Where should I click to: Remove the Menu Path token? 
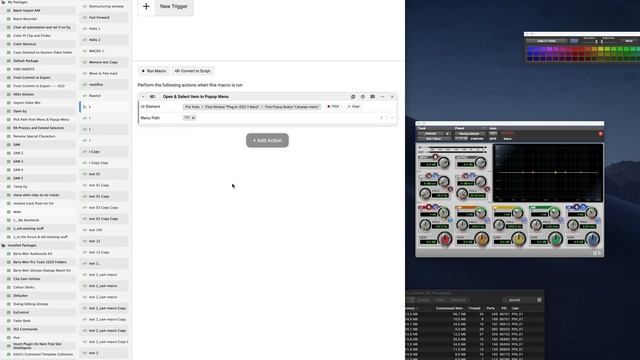pyautogui.click(x=193, y=118)
